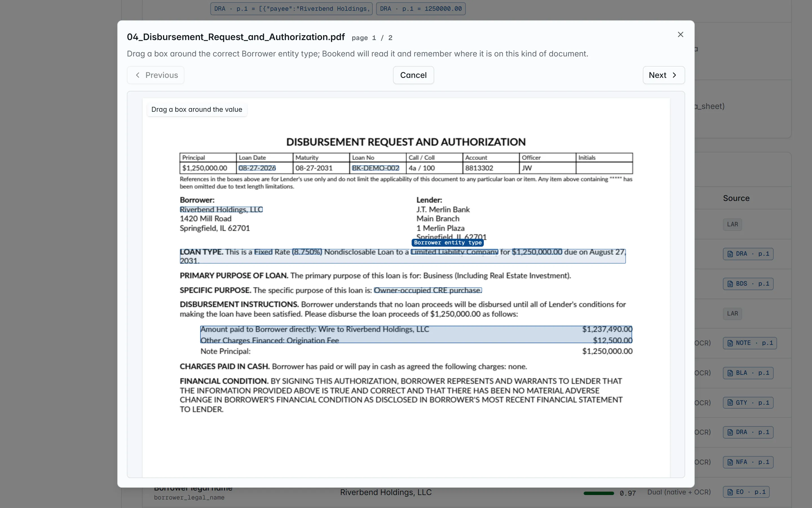Click Previous button's left chevron icon
This screenshot has width=812, height=508.
138,75
